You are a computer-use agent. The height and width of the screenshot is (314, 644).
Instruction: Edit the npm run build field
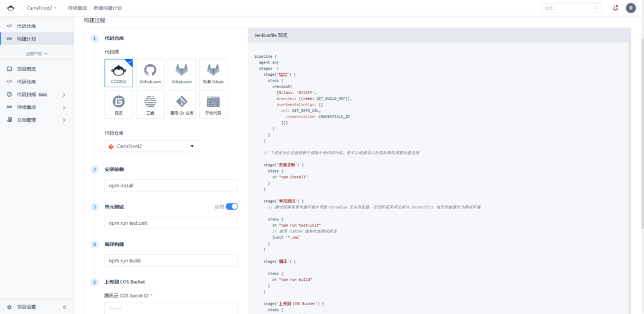(x=172, y=260)
